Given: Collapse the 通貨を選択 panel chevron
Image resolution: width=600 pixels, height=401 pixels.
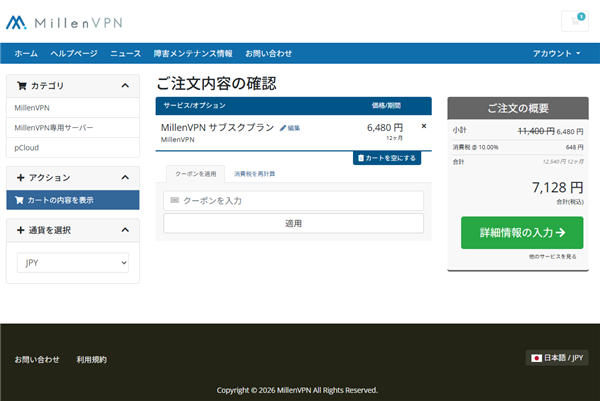Looking at the screenshot, I should click(125, 230).
